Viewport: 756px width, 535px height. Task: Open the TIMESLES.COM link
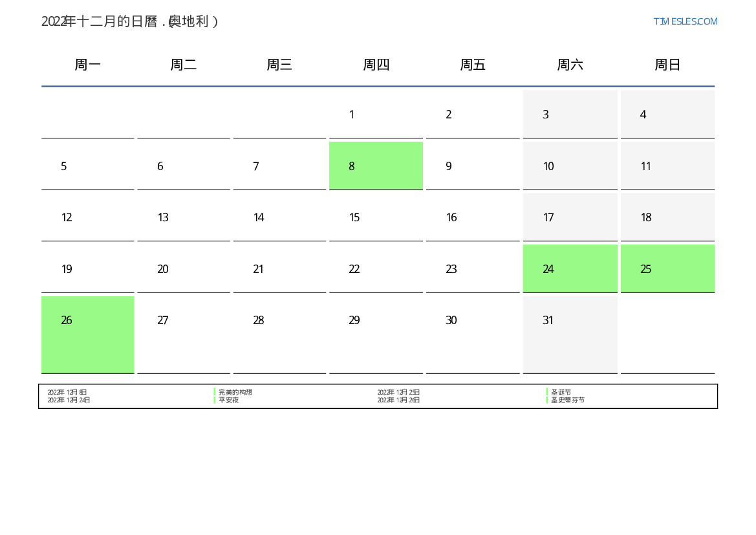coord(685,21)
